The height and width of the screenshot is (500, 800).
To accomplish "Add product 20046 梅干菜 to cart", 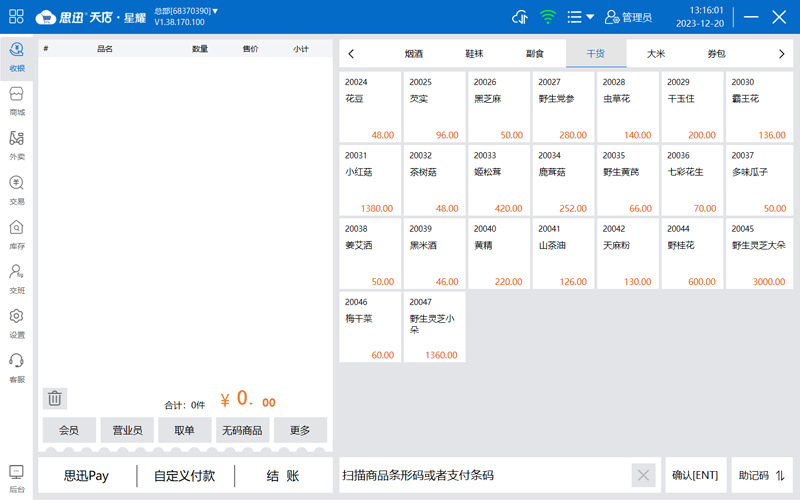I will 370,327.
